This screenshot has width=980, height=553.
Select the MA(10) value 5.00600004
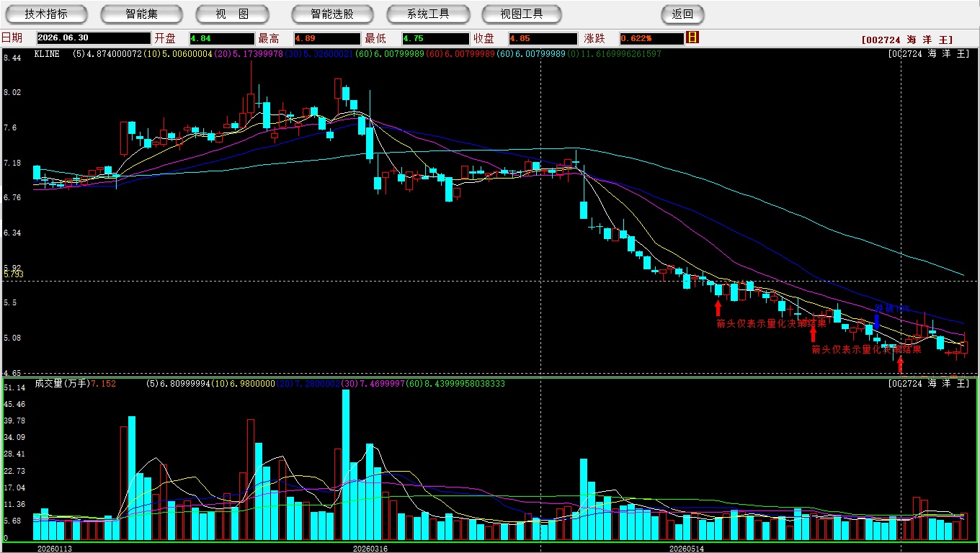coord(187,54)
